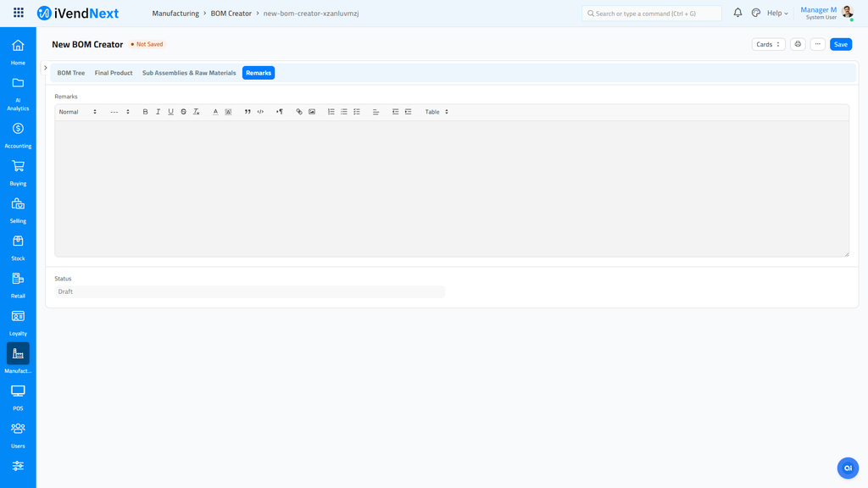Insert a blockquote
The image size is (868, 488).
(x=248, y=112)
